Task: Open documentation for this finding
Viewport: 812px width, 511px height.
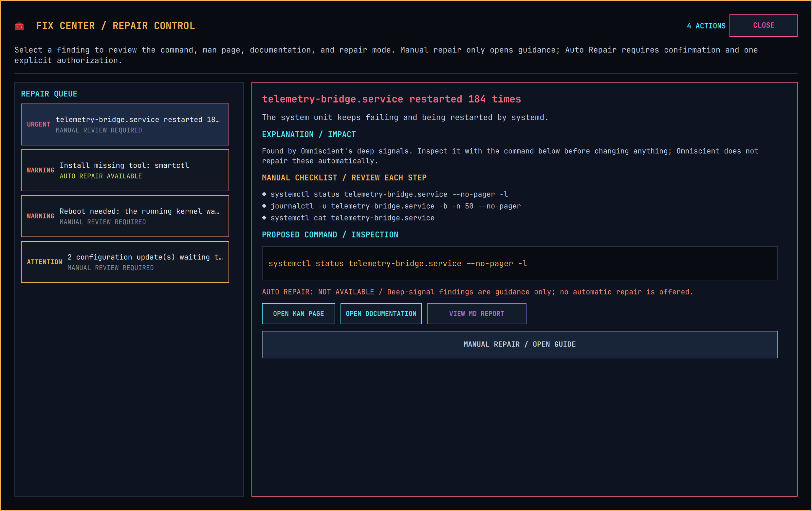Action: [x=381, y=314]
